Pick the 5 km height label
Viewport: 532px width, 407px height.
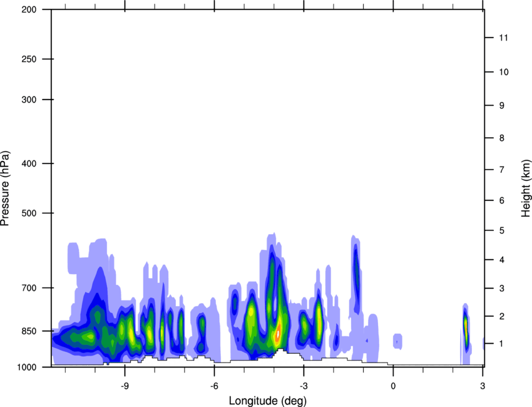502,230
